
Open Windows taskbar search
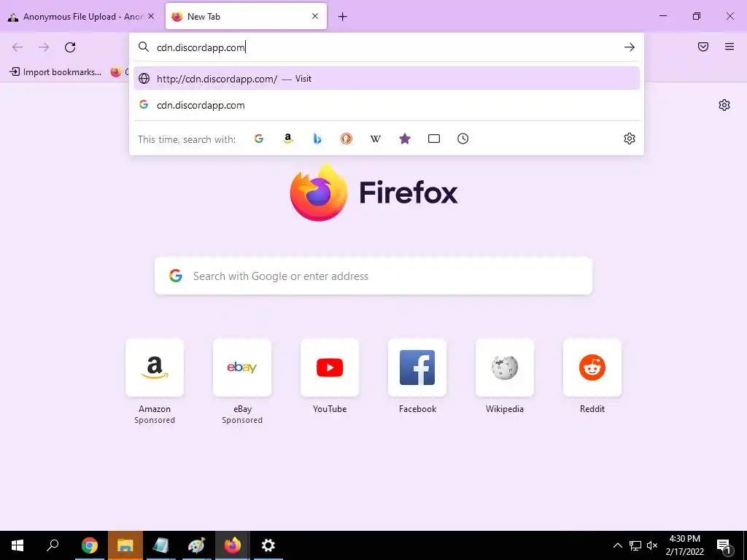(x=53, y=545)
